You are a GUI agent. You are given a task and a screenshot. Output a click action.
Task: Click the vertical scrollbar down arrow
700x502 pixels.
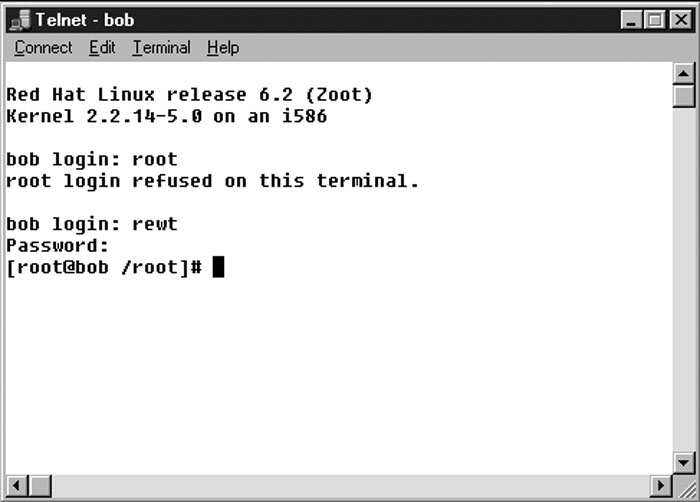click(683, 462)
